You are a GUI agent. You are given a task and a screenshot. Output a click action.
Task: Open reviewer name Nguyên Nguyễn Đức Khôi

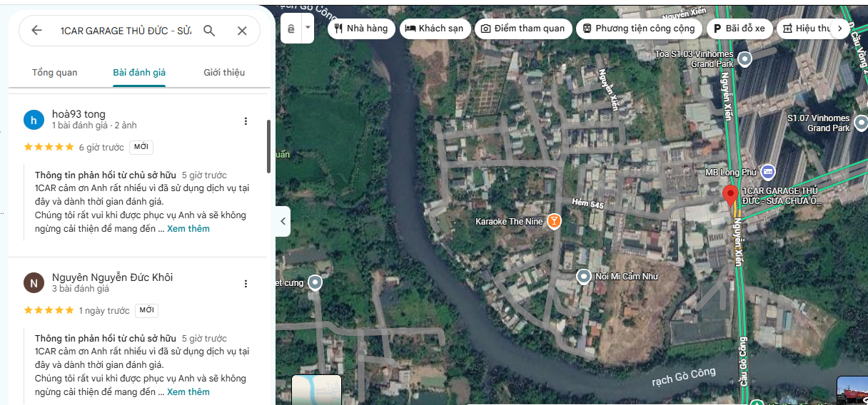pos(112,277)
